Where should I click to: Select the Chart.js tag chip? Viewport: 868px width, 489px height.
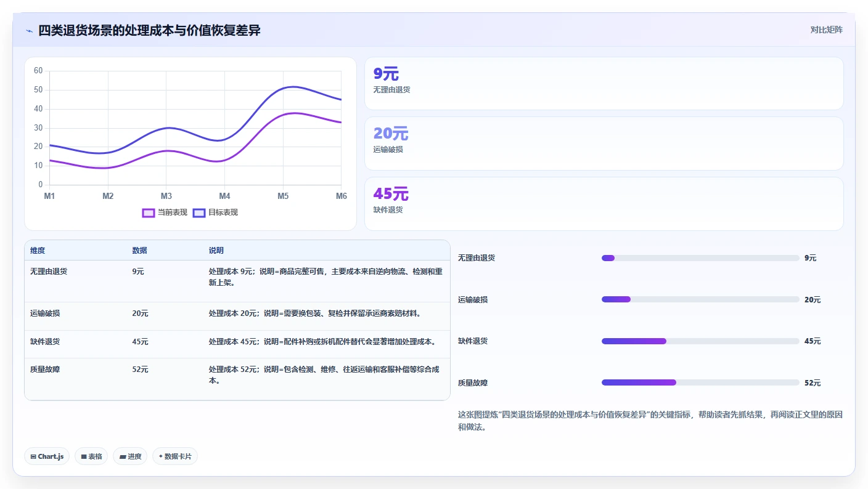tap(47, 456)
